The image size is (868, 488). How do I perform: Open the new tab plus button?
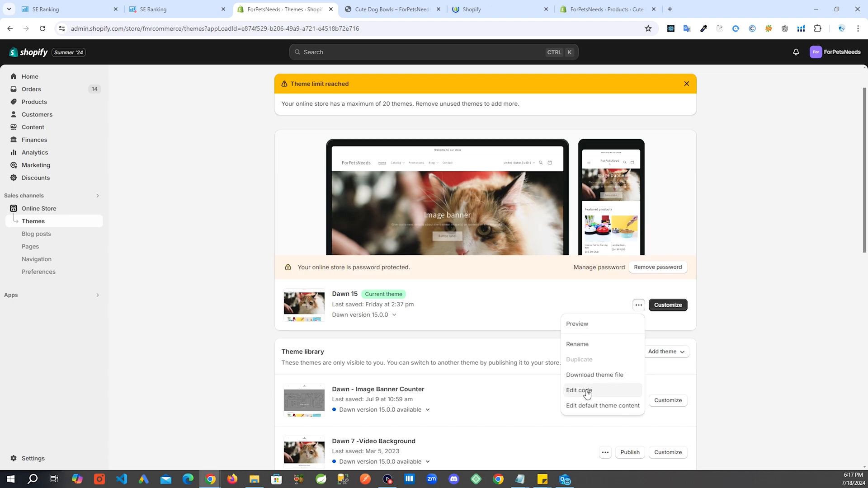(670, 9)
